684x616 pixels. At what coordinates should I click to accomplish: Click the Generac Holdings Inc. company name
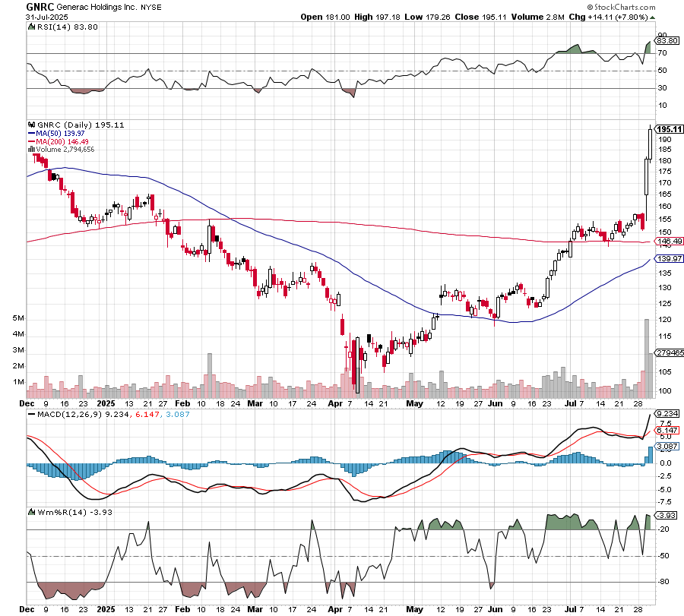tap(97, 8)
